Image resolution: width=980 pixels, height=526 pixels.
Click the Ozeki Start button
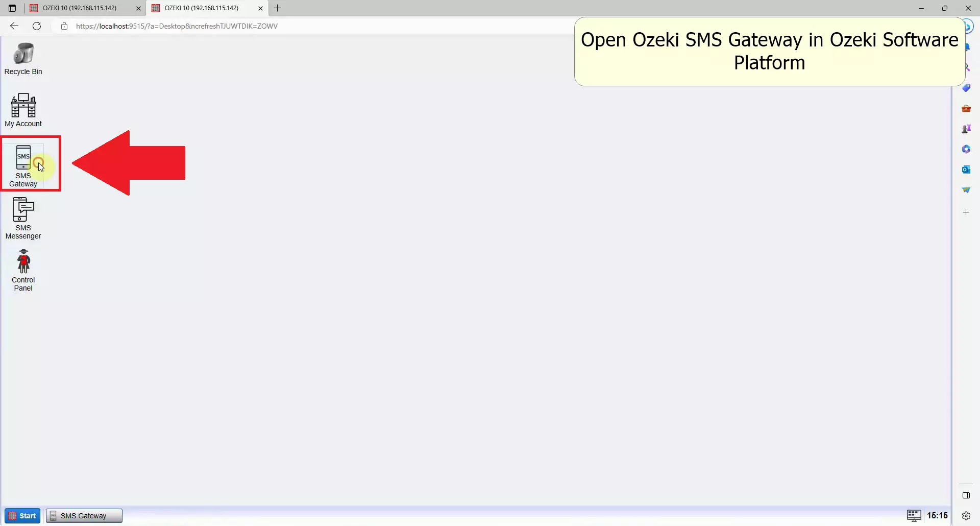(x=22, y=516)
